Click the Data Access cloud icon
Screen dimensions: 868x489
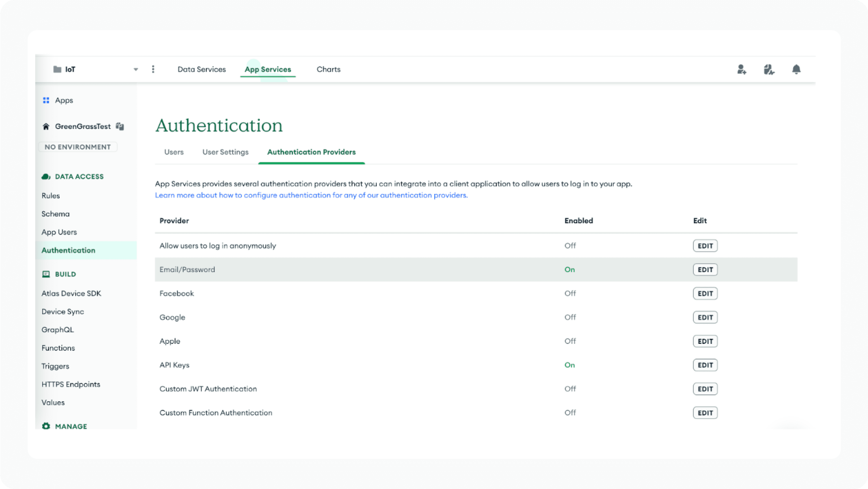46,176
